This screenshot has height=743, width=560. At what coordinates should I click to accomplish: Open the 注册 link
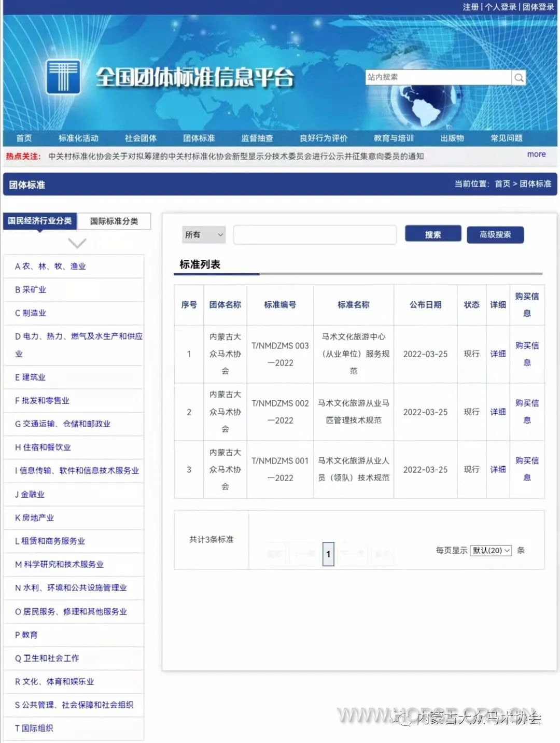click(471, 7)
